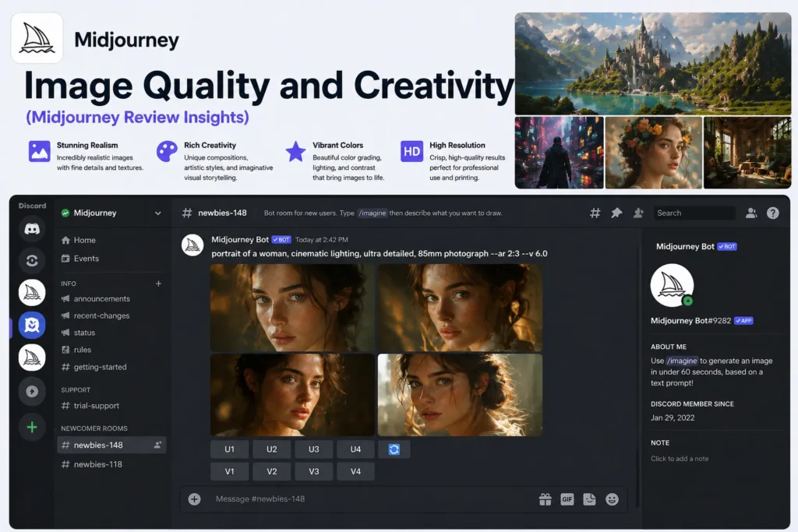Click the woman with flower crown image
798x532 pixels.
654,153
